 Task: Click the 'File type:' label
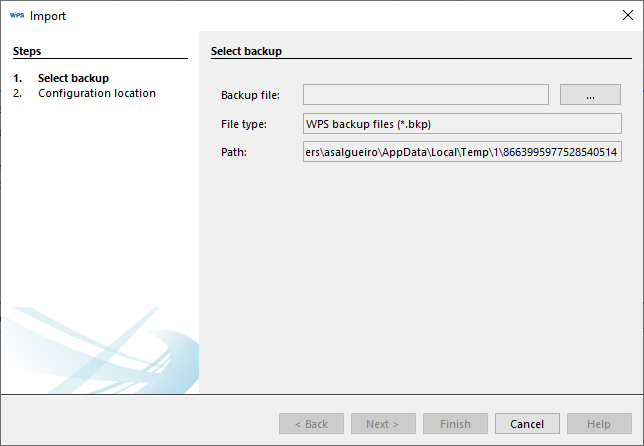pos(245,124)
